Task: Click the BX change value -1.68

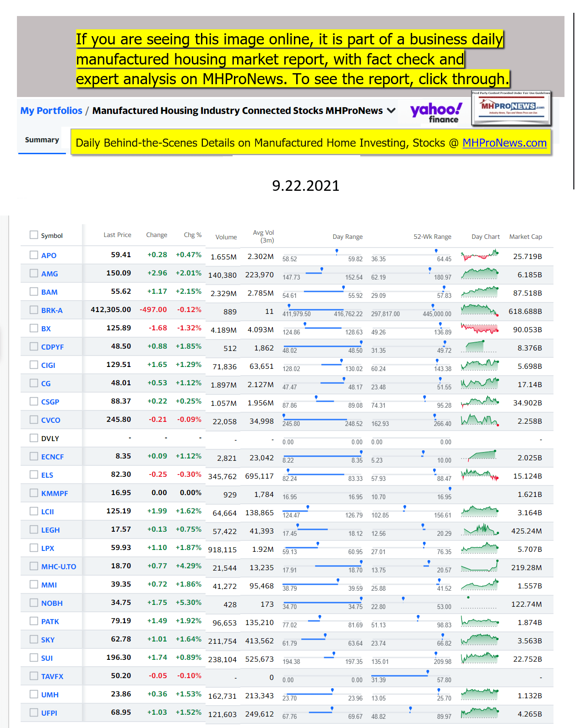Action: [x=157, y=328]
